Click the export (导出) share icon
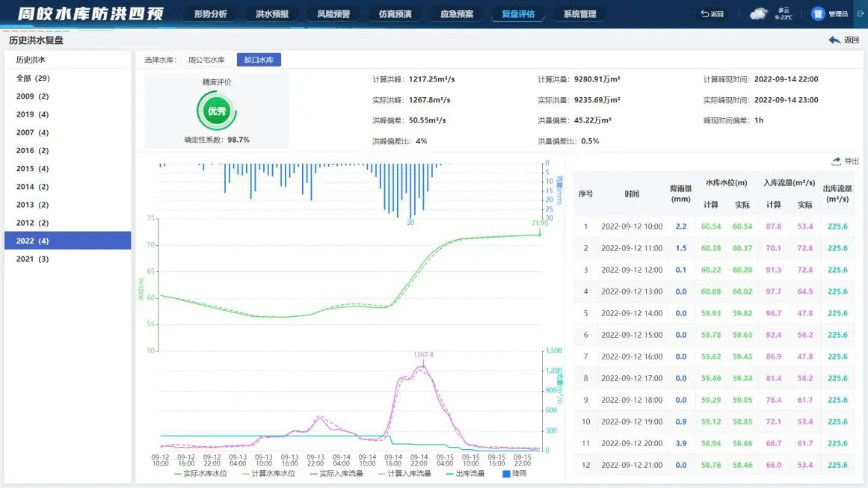 click(836, 161)
